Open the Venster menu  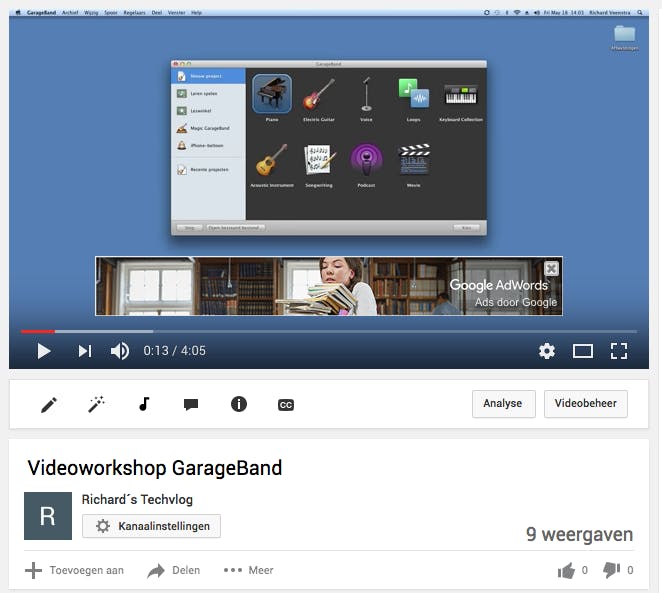pyautogui.click(x=176, y=13)
